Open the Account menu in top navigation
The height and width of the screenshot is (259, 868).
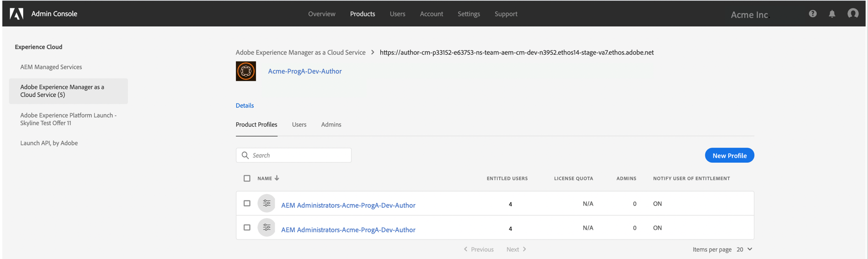tap(431, 14)
